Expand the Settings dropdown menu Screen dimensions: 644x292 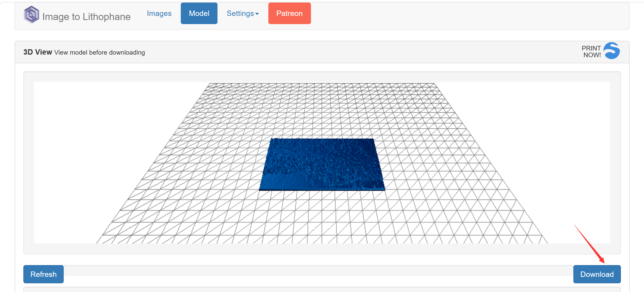coord(240,14)
